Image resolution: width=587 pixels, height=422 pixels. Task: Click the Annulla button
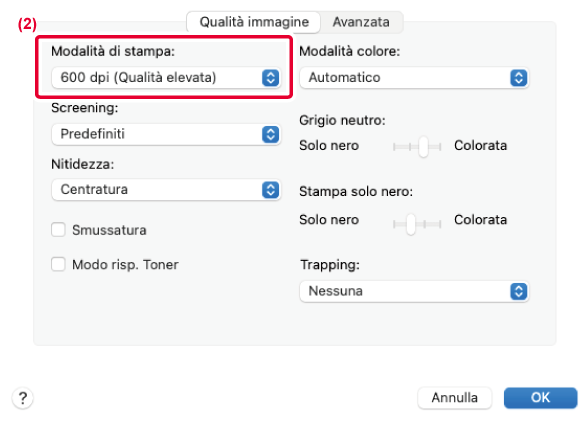[x=454, y=398]
